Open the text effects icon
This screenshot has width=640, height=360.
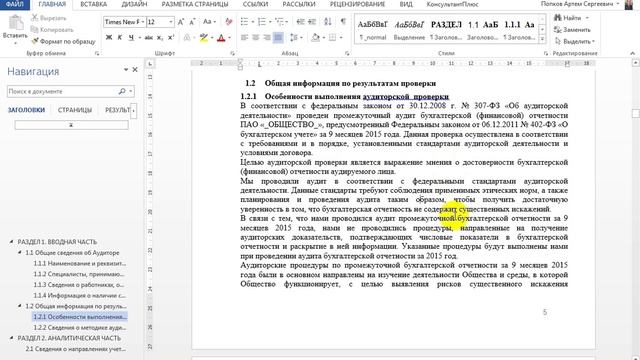coord(187,38)
